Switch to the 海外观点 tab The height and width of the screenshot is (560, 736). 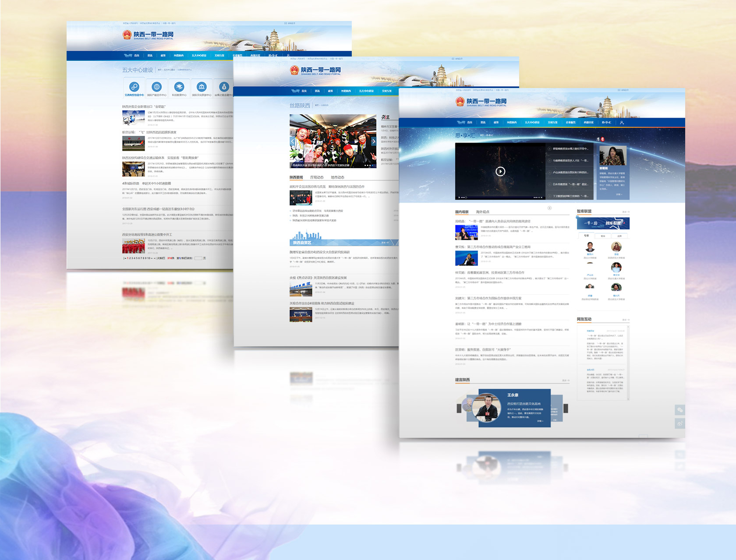[x=482, y=212]
